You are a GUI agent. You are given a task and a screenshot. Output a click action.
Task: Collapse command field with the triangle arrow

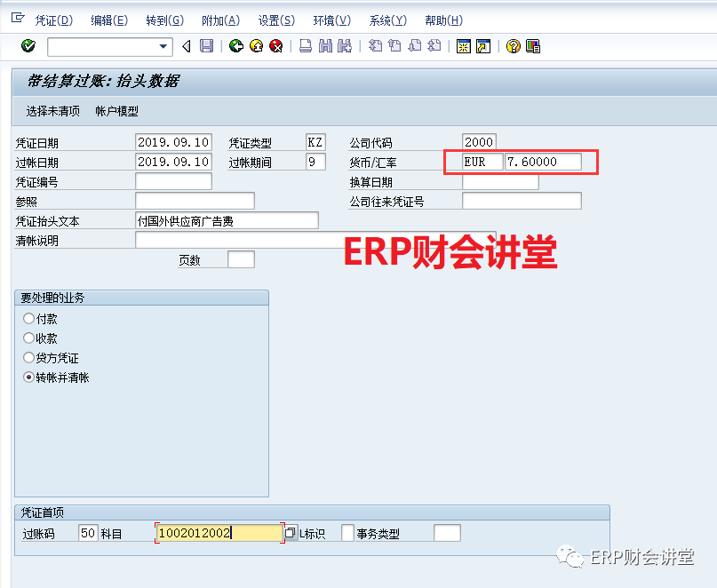pos(186,46)
